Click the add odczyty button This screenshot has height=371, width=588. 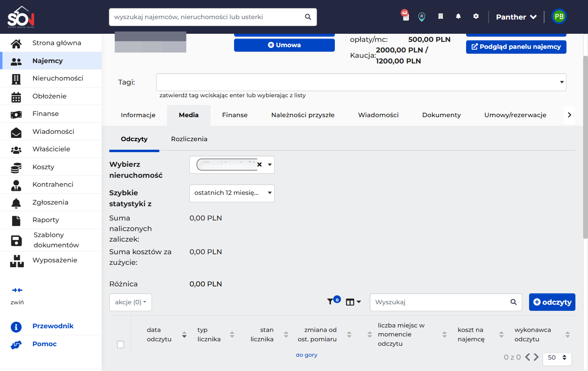(552, 302)
